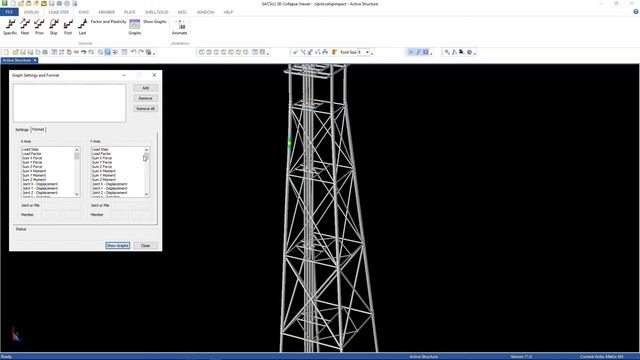Click the green SACS icon in quick access bar
The image size is (640, 360).
[x=5, y=3]
